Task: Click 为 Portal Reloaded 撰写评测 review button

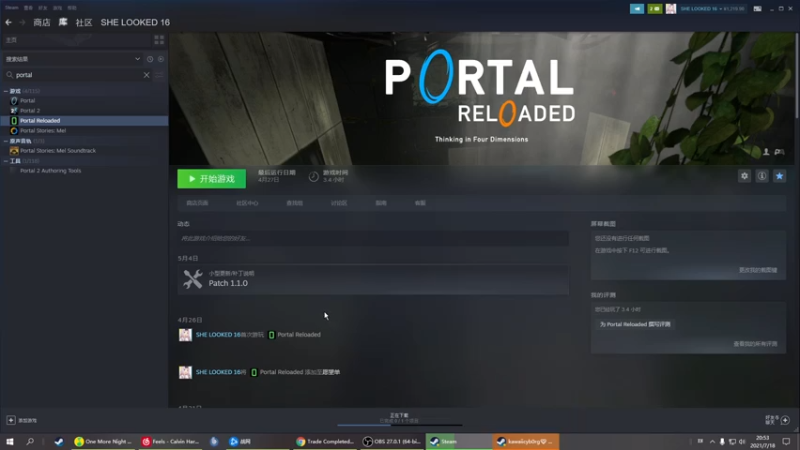Action: [x=635, y=324]
